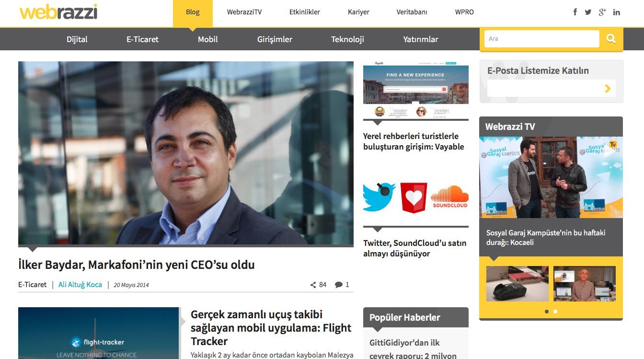Open the Vayable article thumbnail
This screenshot has height=359, width=644.
click(x=416, y=90)
